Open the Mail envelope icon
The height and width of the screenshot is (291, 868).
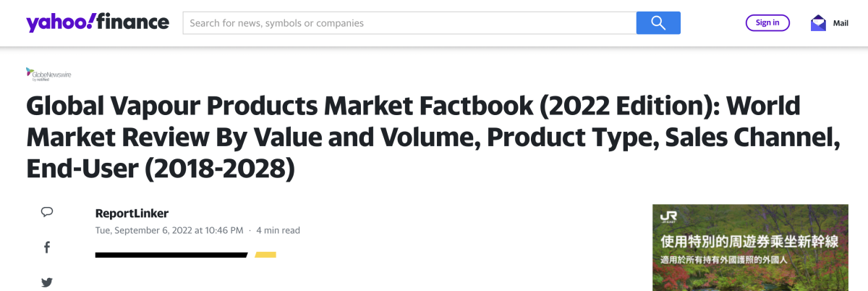[x=818, y=23]
